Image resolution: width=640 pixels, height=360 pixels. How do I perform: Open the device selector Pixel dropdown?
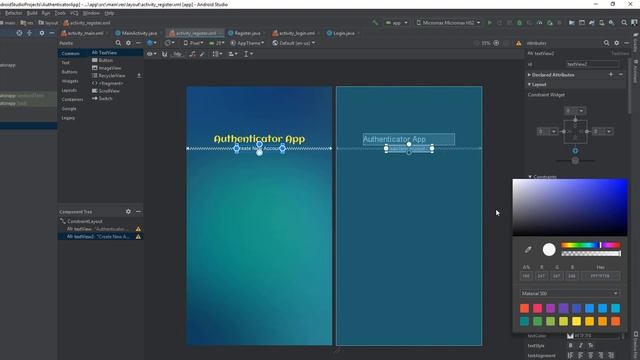[x=193, y=43]
